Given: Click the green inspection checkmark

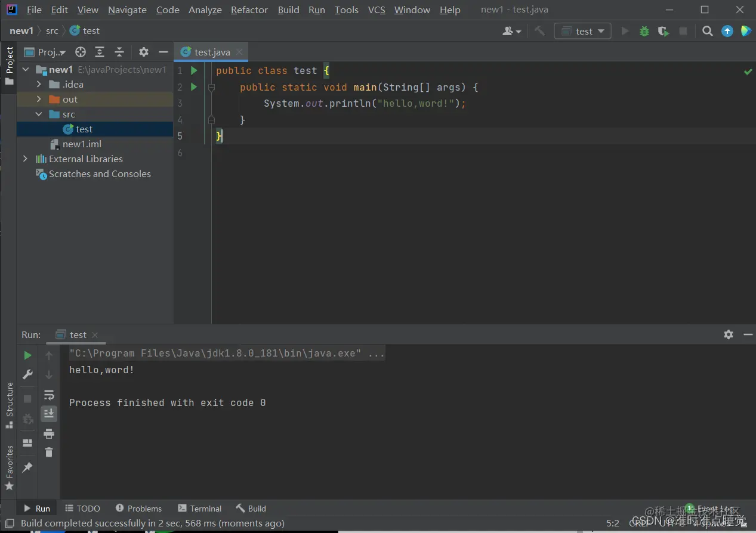Looking at the screenshot, I should pos(748,72).
